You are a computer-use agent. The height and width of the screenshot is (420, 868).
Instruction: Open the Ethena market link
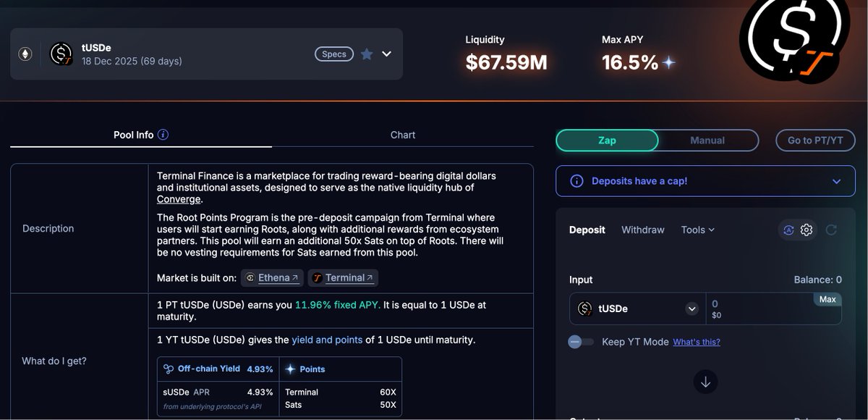(272, 278)
